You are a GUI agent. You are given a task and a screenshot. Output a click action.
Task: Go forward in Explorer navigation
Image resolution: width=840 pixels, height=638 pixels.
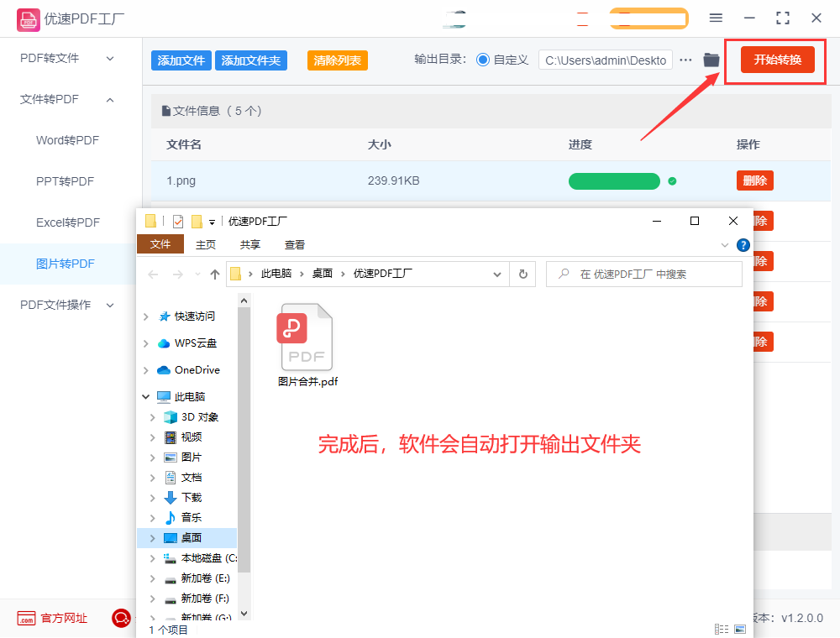(178, 275)
